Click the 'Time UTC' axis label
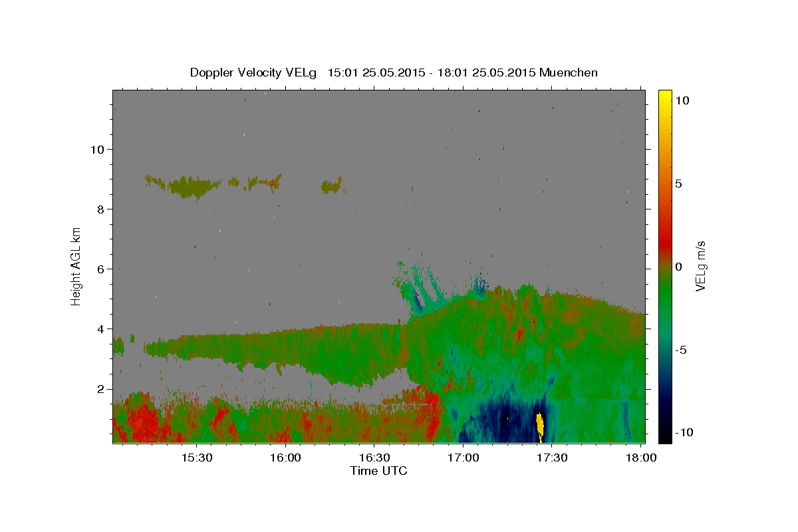This screenshot has height=532, width=798. (x=378, y=471)
